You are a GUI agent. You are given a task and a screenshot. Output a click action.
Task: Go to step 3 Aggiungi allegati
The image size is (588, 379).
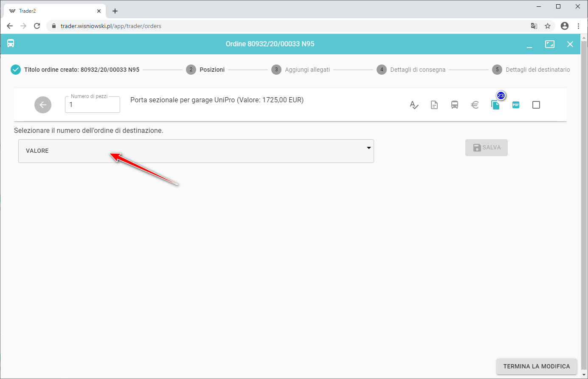pos(301,70)
